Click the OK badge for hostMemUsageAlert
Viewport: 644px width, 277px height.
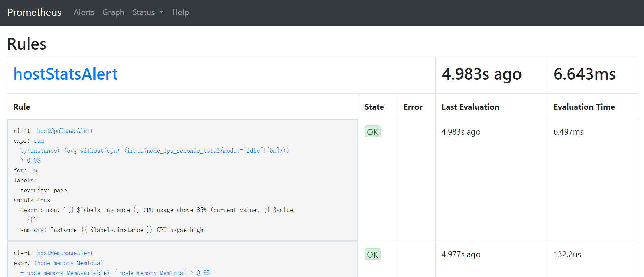click(372, 254)
